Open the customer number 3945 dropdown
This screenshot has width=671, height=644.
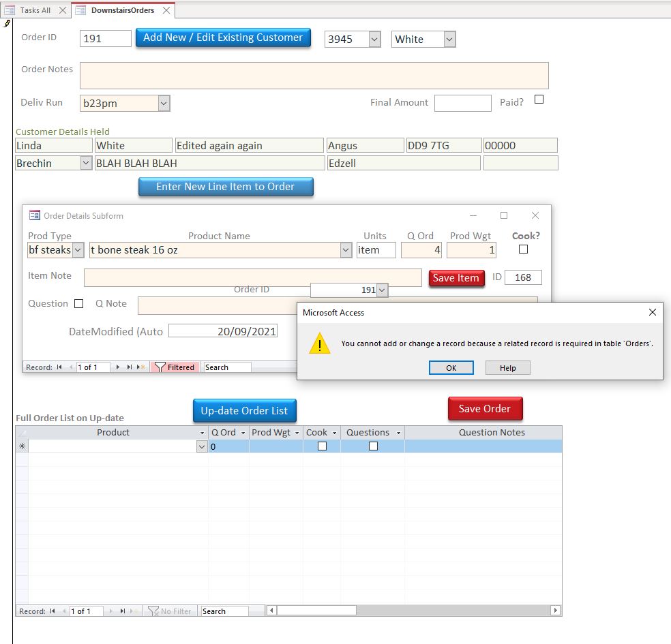point(374,40)
